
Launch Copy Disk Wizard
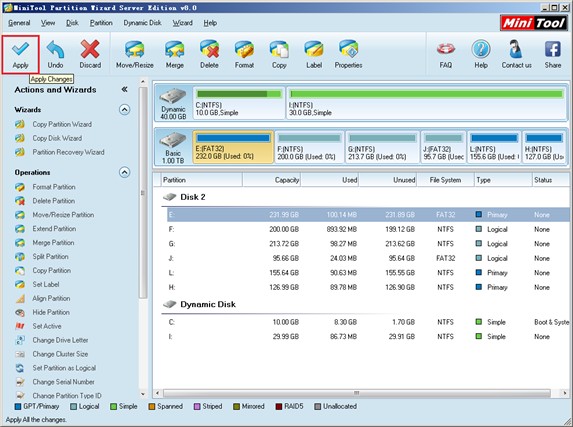click(57, 138)
